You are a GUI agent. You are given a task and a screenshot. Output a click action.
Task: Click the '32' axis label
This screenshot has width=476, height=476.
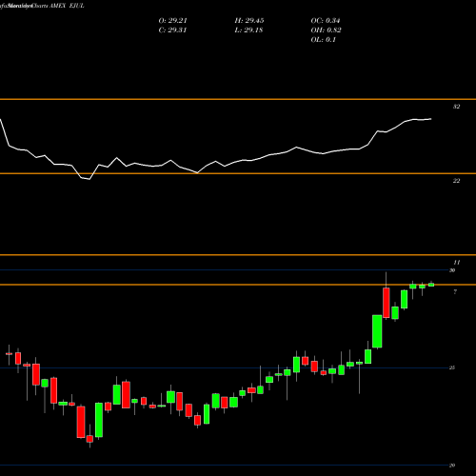click(x=456, y=107)
